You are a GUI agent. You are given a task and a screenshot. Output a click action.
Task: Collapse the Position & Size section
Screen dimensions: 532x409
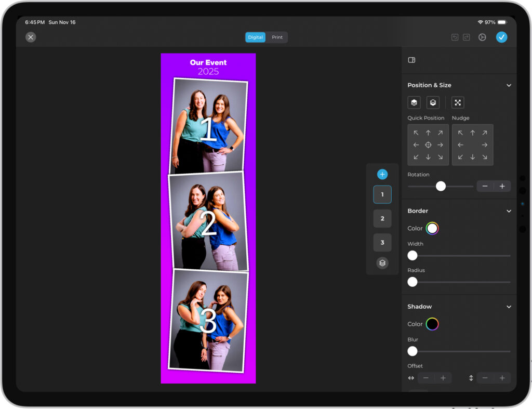(x=509, y=85)
